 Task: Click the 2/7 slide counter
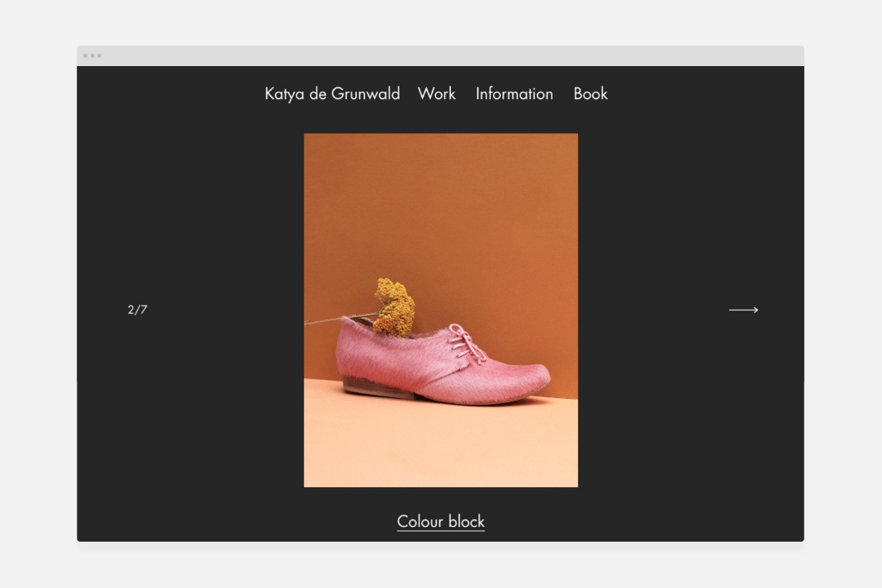click(137, 310)
